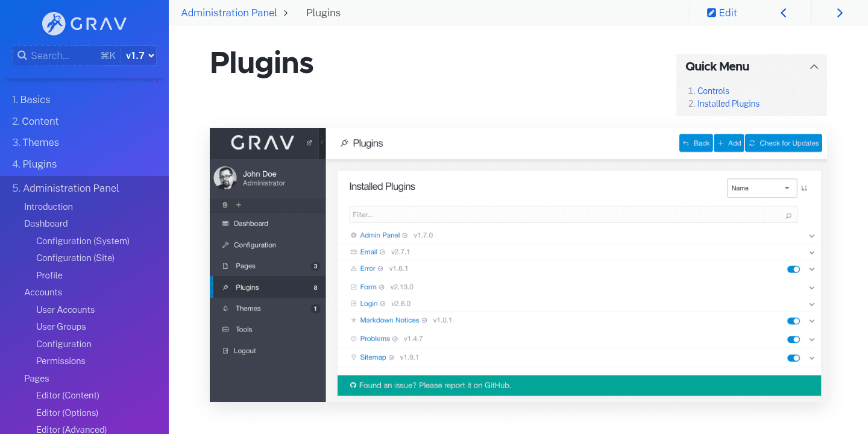Image resolution: width=868 pixels, height=434 pixels.
Task: Click the Logout icon in admin sidebar
Action: (226, 350)
